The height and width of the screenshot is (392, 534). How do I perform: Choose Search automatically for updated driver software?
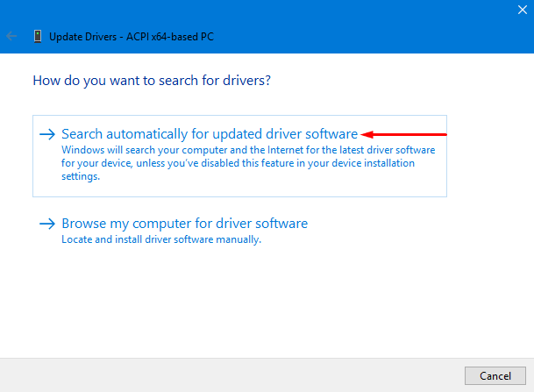tap(210, 134)
